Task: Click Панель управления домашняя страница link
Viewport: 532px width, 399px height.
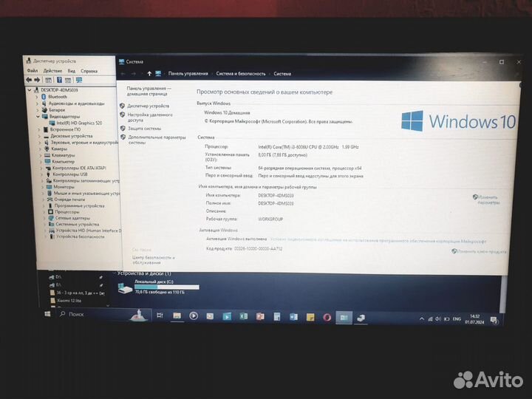Action: (x=149, y=91)
